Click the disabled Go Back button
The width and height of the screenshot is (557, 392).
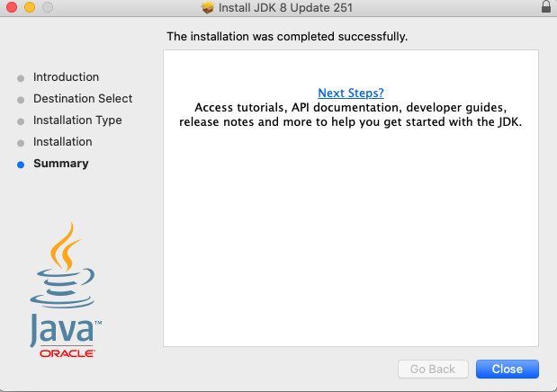click(x=433, y=369)
